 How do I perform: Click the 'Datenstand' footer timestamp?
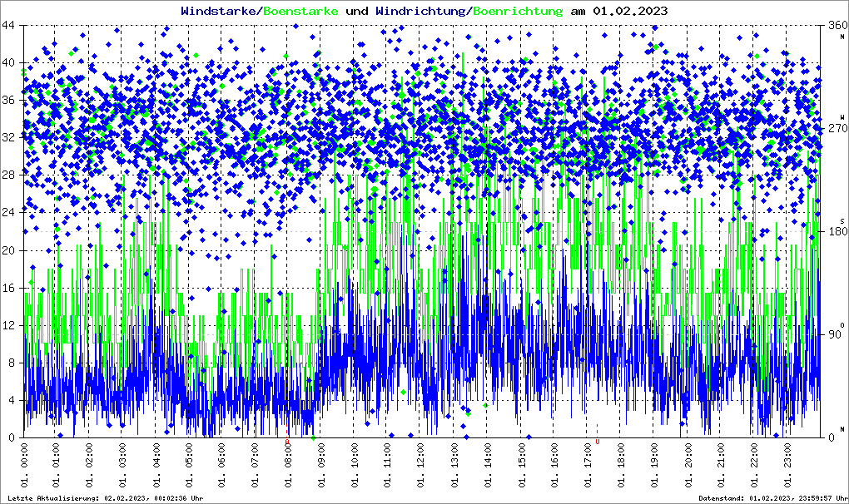772,498
